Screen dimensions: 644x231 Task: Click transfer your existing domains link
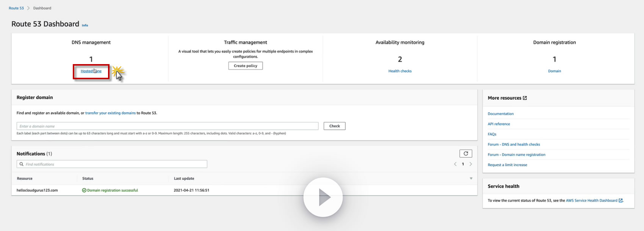(x=110, y=113)
